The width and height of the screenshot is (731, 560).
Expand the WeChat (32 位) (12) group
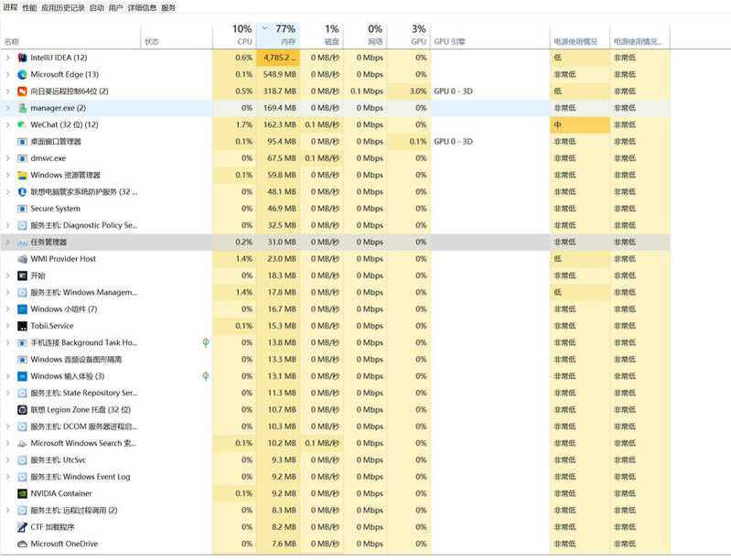tap(7, 125)
